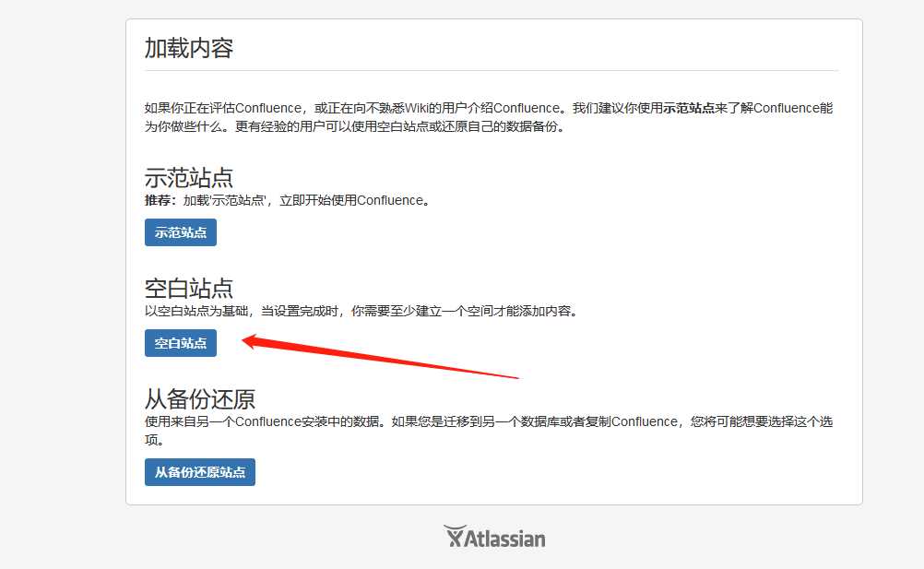Viewport: 924px width, 569px height.
Task: Click the 示范站点 section heading
Action: (x=188, y=177)
